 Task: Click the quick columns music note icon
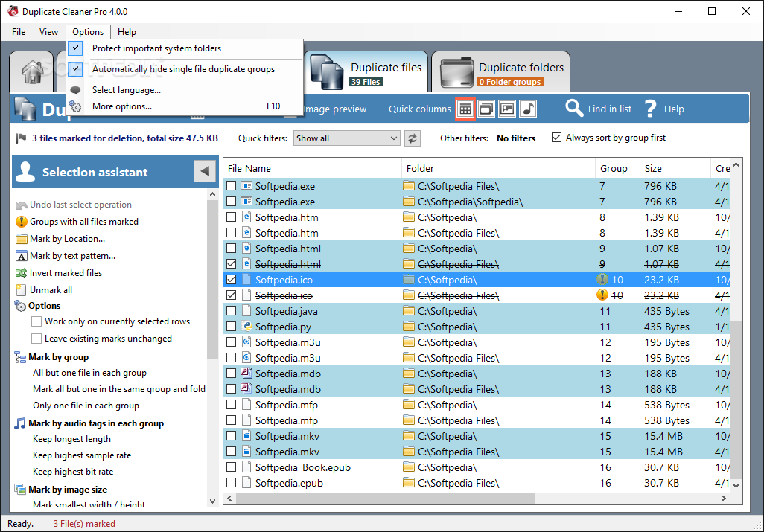[x=528, y=109]
